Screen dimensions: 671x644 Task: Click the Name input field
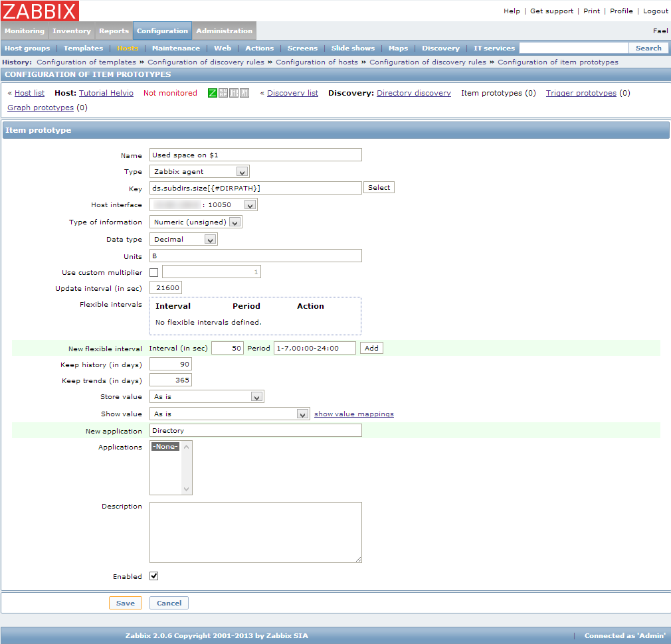(256, 155)
